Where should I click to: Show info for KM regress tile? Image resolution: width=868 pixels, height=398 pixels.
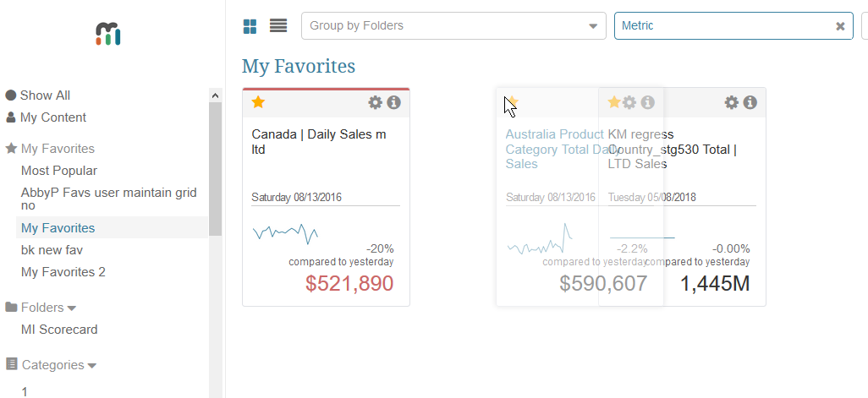click(x=750, y=102)
